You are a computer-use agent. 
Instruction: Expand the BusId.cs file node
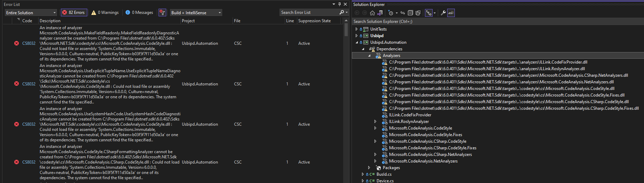coord(363,174)
